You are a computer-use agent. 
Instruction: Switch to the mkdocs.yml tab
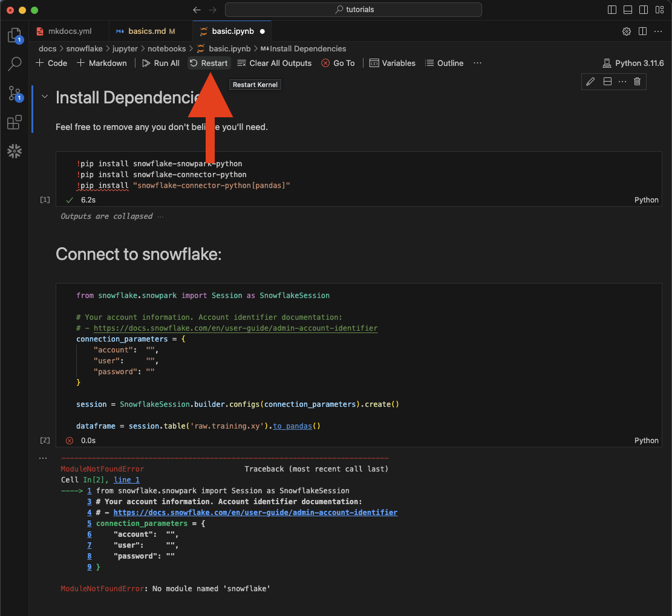coord(70,31)
